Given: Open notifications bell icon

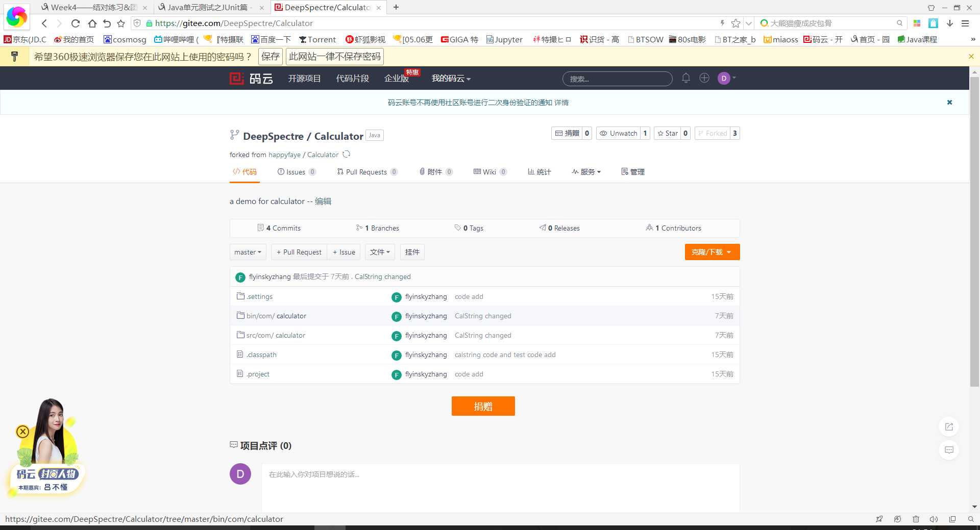Looking at the screenshot, I should [x=686, y=78].
